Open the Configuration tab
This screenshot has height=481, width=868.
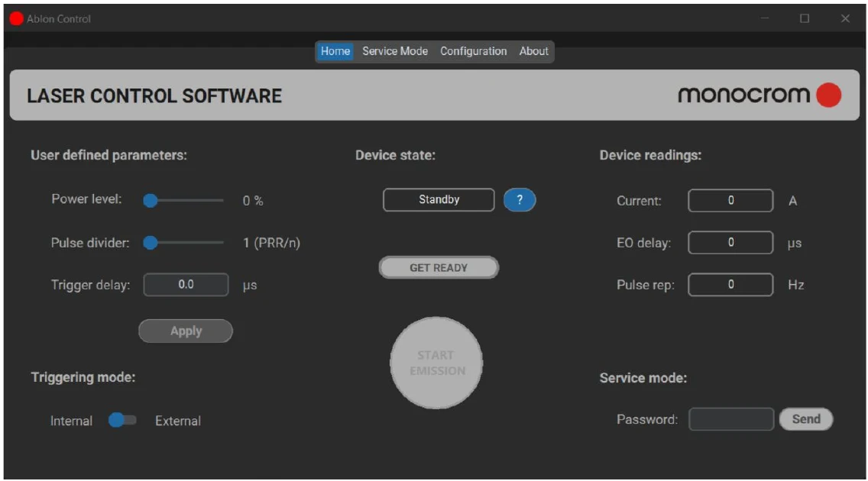(x=473, y=51)
